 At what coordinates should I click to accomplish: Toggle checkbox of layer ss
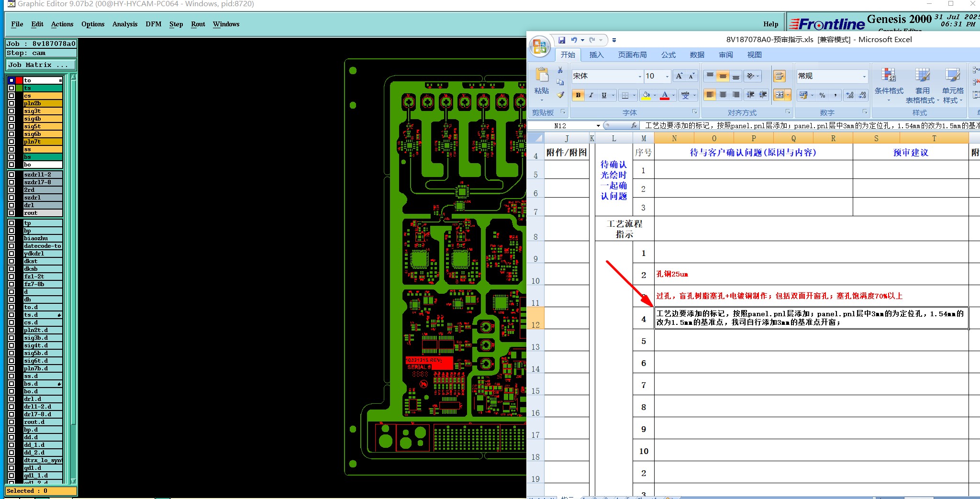click(11, 149)
